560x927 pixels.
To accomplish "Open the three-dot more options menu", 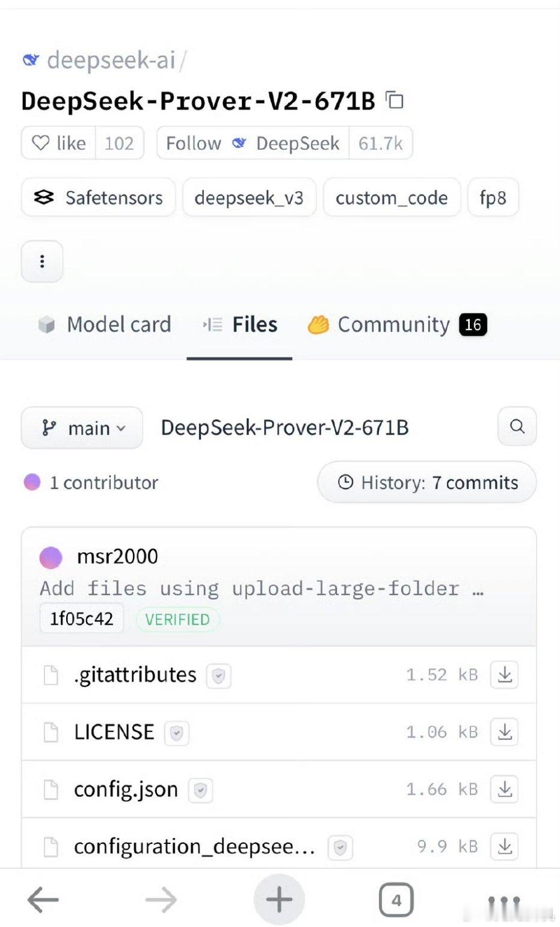I will coord(42,261).
